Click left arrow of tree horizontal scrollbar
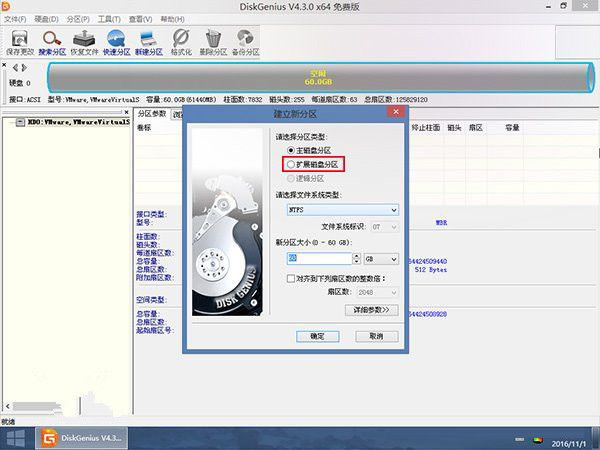Viewport: 600px width, 450px height. [7, 406]
